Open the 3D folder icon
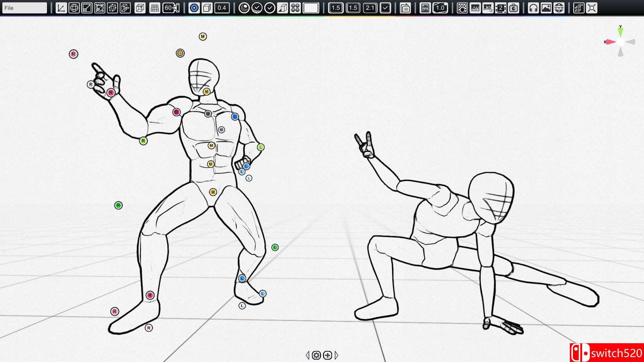644x362 pixels. pyautogui.click(x=405, y=8)
